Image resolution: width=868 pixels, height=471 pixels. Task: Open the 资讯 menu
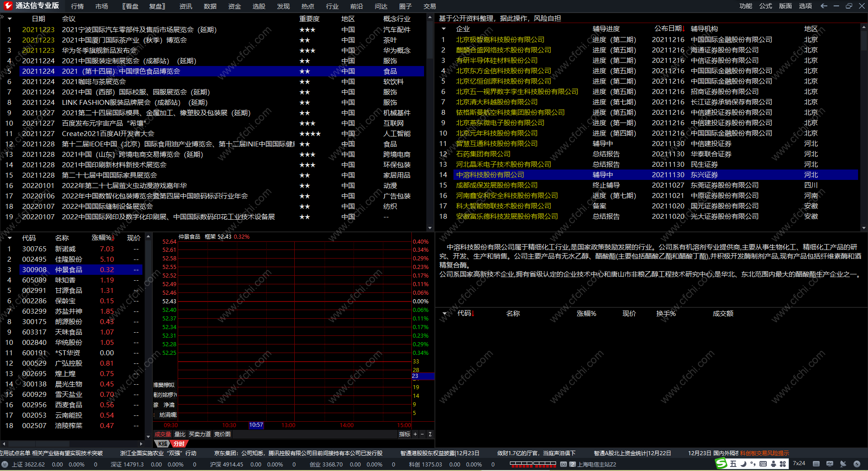click(186, 6)
